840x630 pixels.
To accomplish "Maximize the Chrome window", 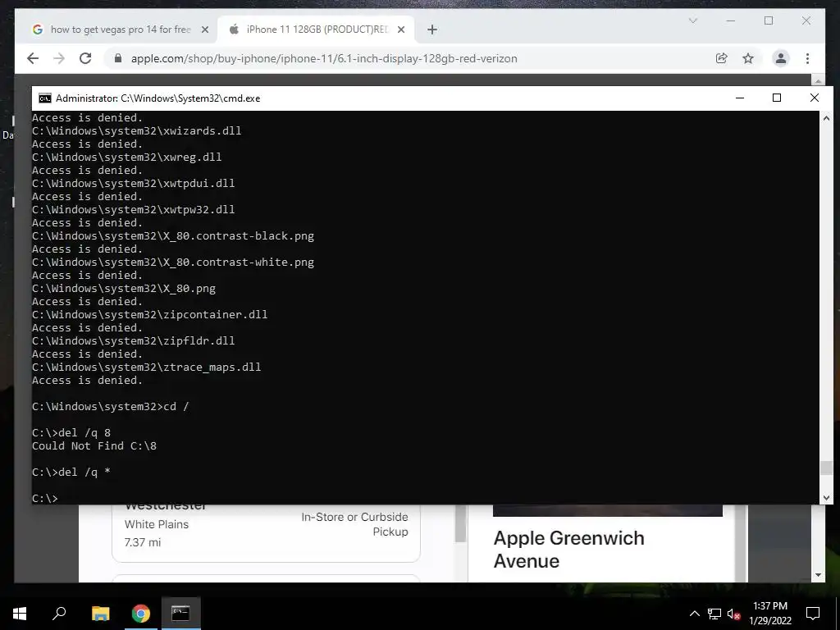I will pos(769,21).
